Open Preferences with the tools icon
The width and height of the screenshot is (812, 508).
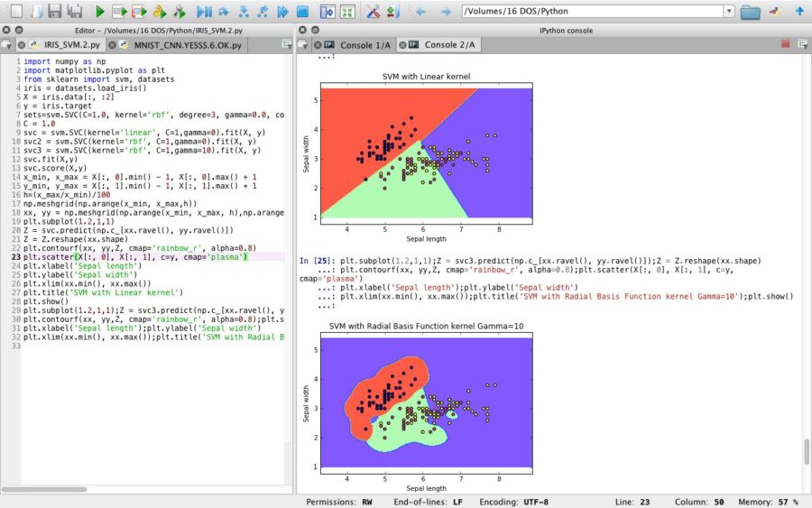coord(373,11)
